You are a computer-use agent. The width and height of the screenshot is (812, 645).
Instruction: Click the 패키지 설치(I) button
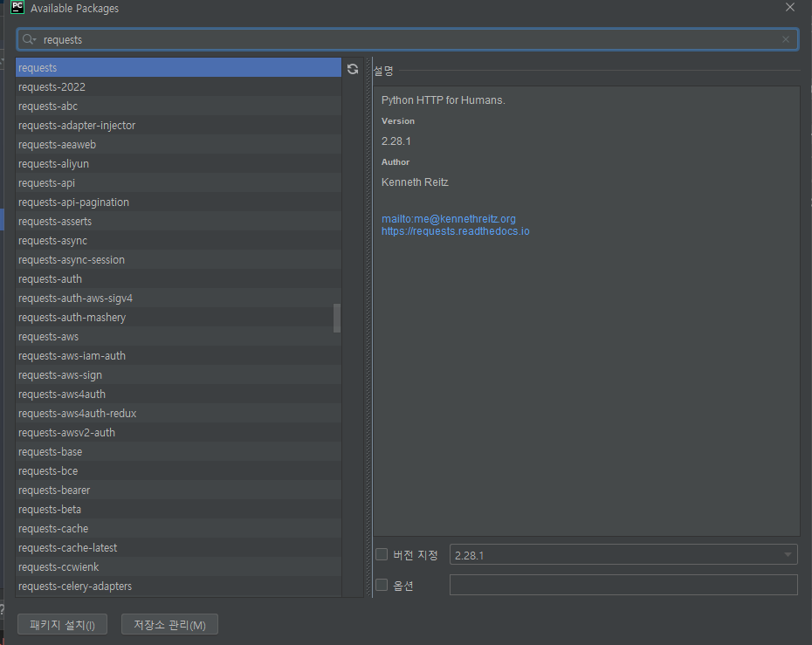point(62,625)
